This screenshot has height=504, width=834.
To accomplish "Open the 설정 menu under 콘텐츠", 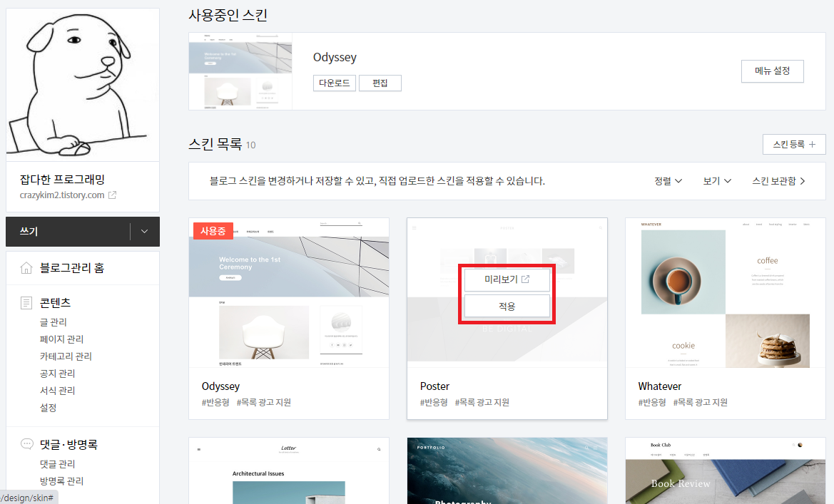I will (49, 408).
